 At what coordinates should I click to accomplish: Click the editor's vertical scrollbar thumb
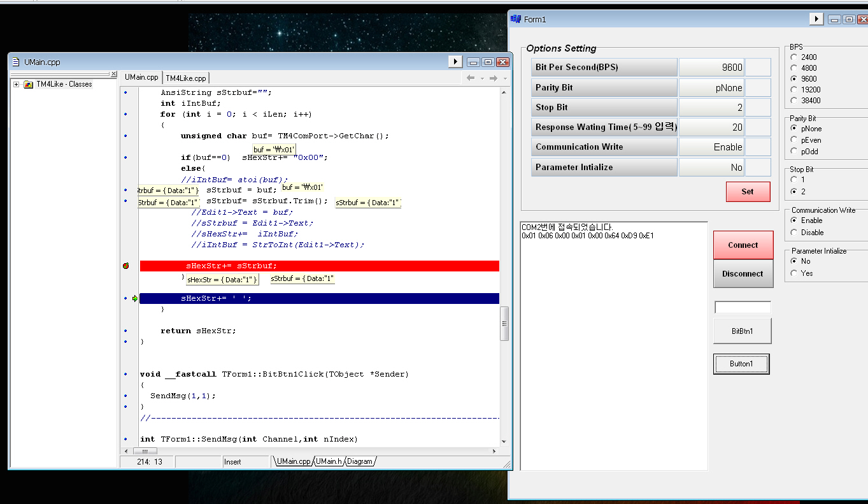[504, 323]
